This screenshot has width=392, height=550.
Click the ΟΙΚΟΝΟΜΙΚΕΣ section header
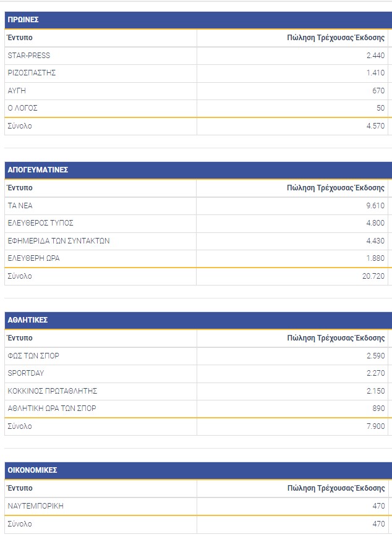pyautogui.click(x=32, y=470)
